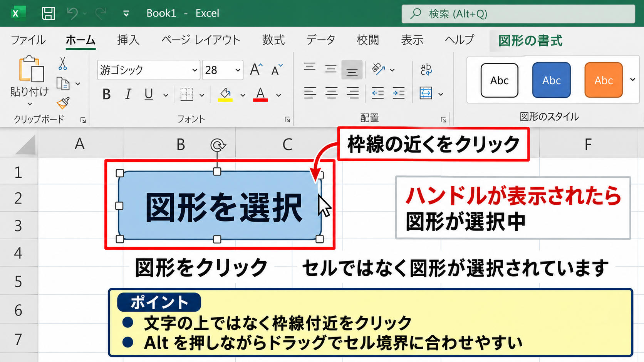Expand the shape styles gallery arrow
This screenshot has width=644, height=362.
pos(632,80)
